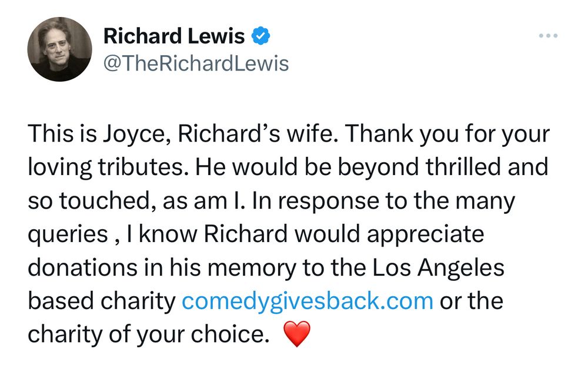Visit the comedygivesback.com link
Image resolution: width=588 pixels, height=372 pixels.
[308, 301]
